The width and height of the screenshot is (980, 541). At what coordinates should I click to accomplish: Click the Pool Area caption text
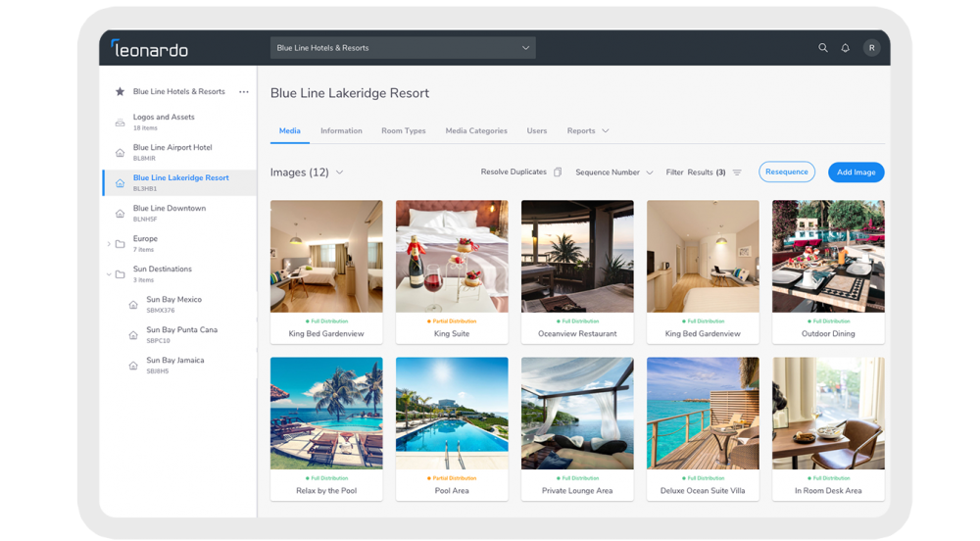pyautogui.click(x=452, y=490)
